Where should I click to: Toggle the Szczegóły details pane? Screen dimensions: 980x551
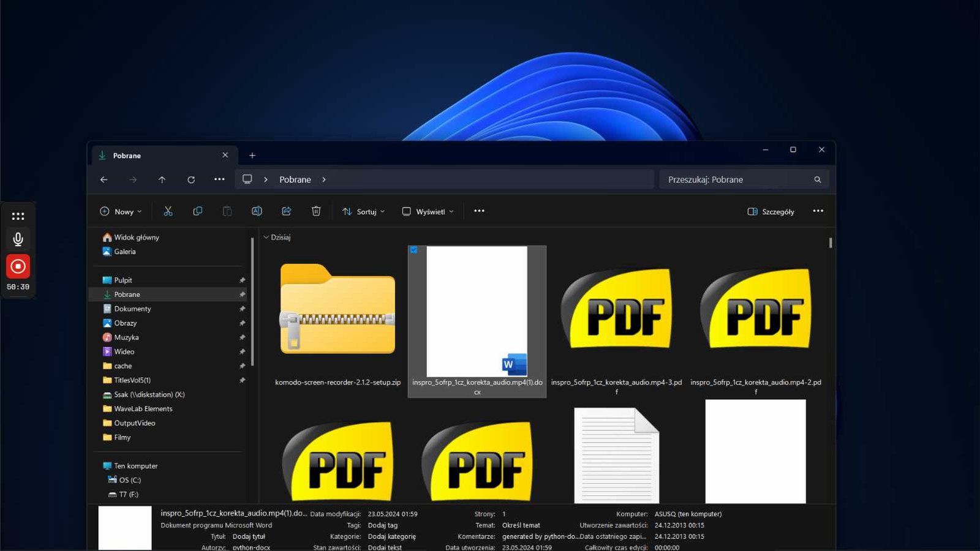pos(771,212)
